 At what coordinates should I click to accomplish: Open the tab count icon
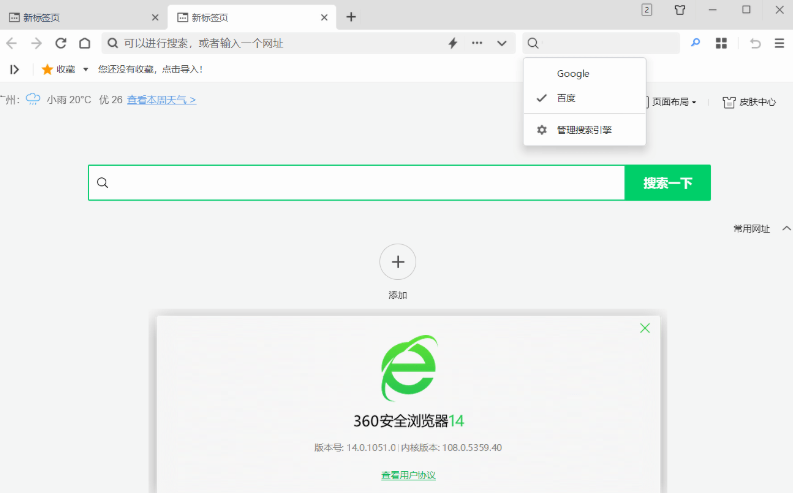pyautogui.click(x=647, y=10)
